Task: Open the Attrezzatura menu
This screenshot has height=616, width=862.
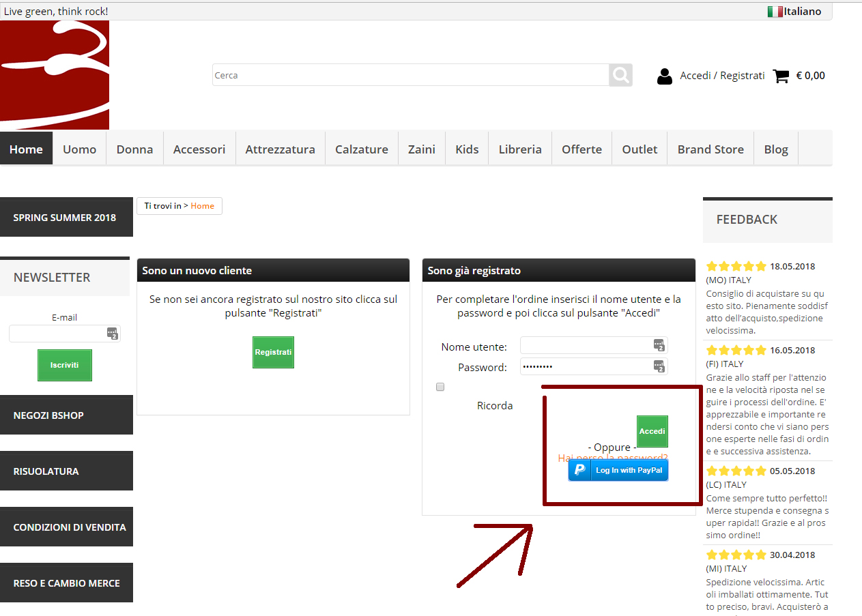Action: [281, 149]
